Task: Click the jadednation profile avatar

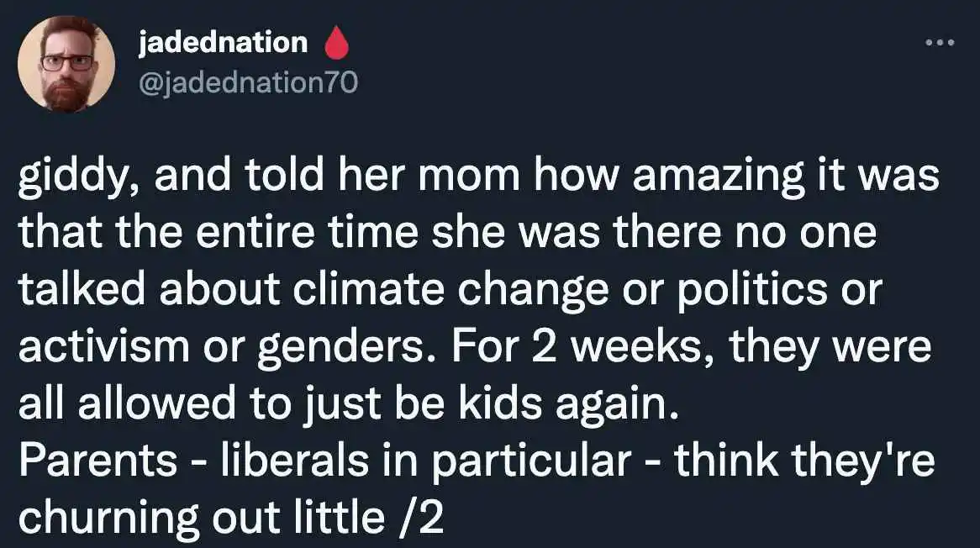Action: click(x=66, y=63)
